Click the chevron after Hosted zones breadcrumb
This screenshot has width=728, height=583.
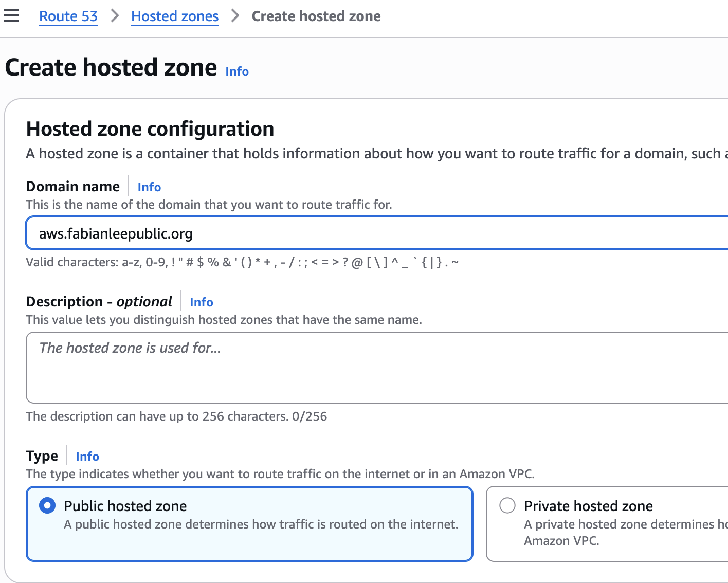(x=235, y=16)
